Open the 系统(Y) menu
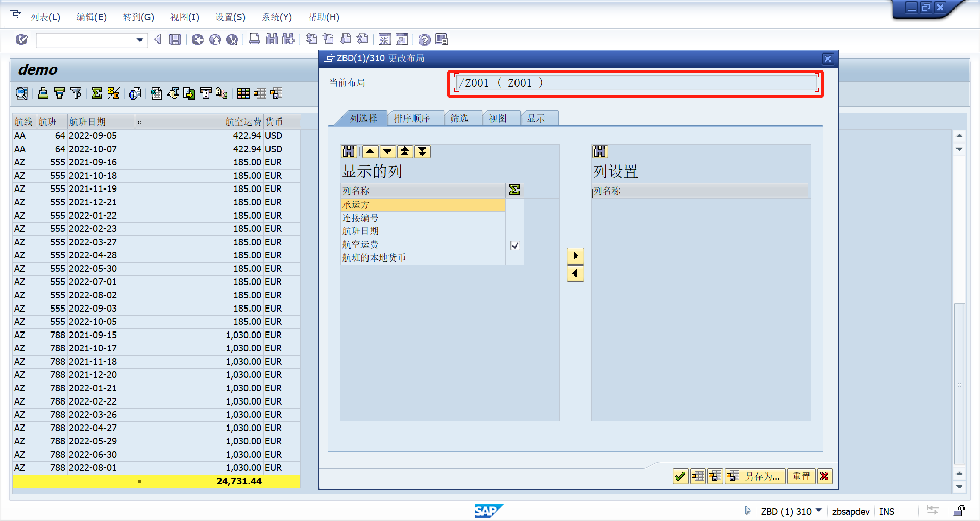980x521 pixels. coord(277,17)
